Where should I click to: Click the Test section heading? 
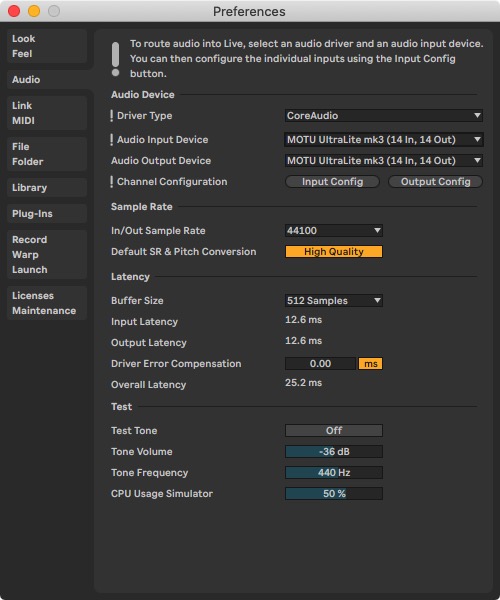pyautogui.click(x=121, y=406)
